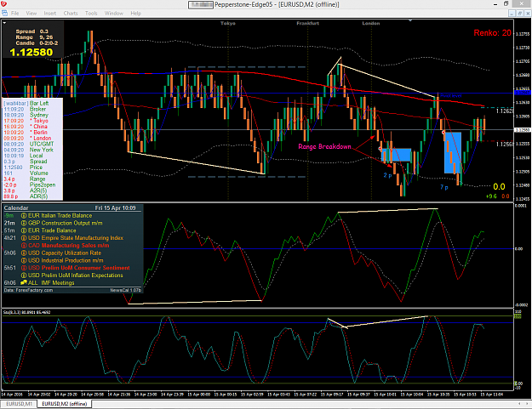Click the 'New York' time row in info panel
The height and width of the screenshot is (409, 532).
point(28,150)
